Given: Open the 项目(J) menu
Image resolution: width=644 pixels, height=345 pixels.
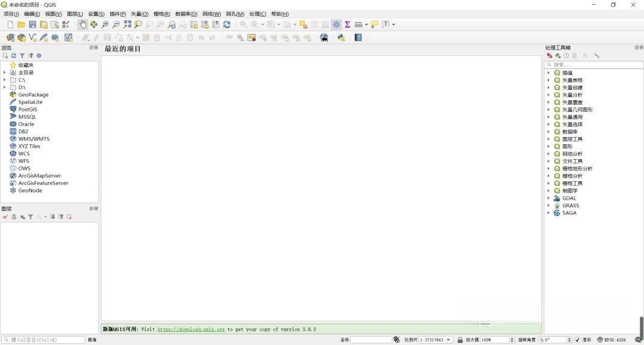Looking at the screenshot, I should (x=11, y=14).
